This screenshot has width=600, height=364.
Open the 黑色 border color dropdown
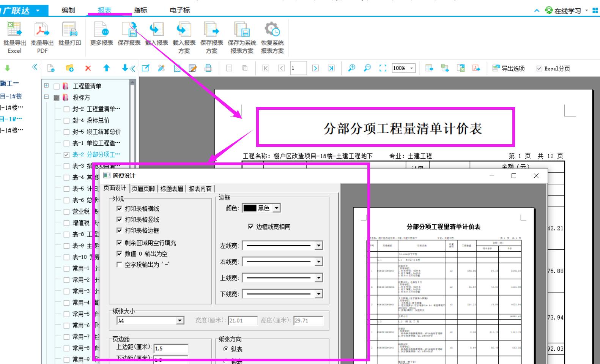point(277,208)
